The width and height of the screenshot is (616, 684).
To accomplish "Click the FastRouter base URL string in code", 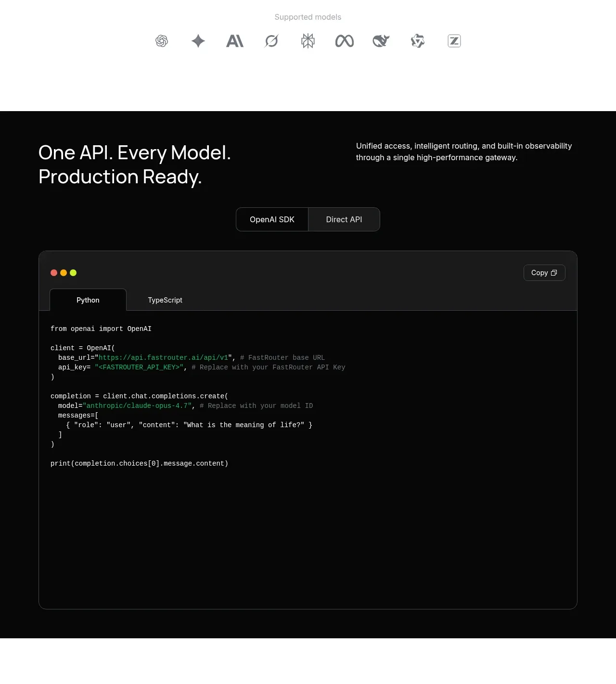I will pyautogui.click(x=164, y=357).
